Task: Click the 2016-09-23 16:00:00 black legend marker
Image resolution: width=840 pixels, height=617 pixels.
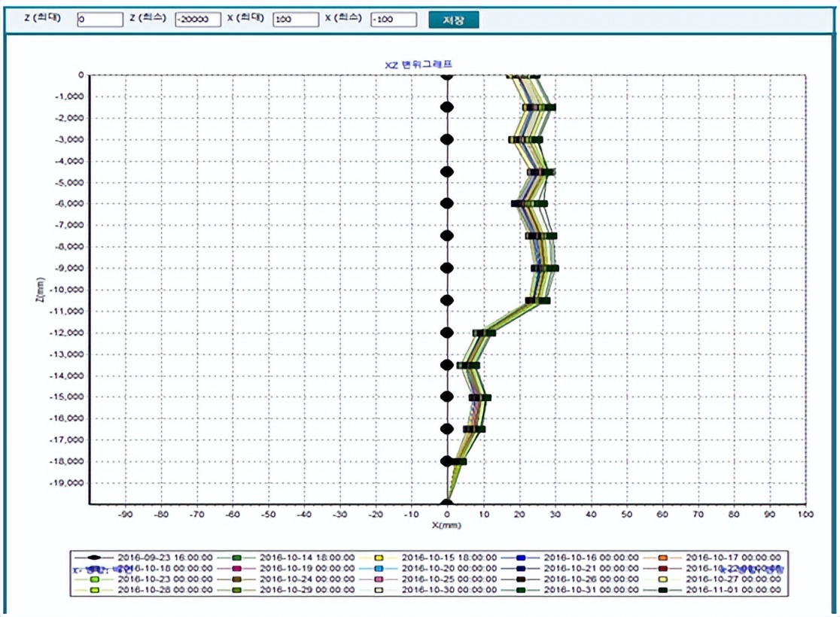Action: [94, 558]
